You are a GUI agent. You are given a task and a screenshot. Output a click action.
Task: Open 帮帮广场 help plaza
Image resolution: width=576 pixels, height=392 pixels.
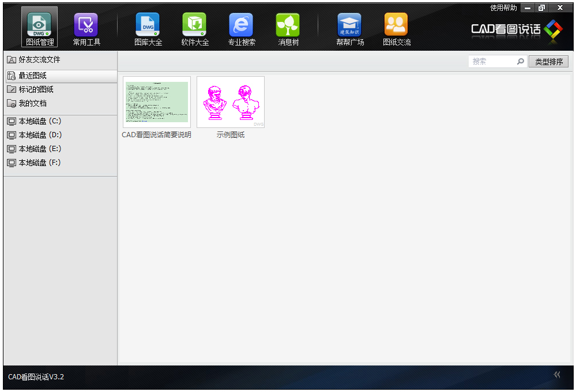(350, 29)
